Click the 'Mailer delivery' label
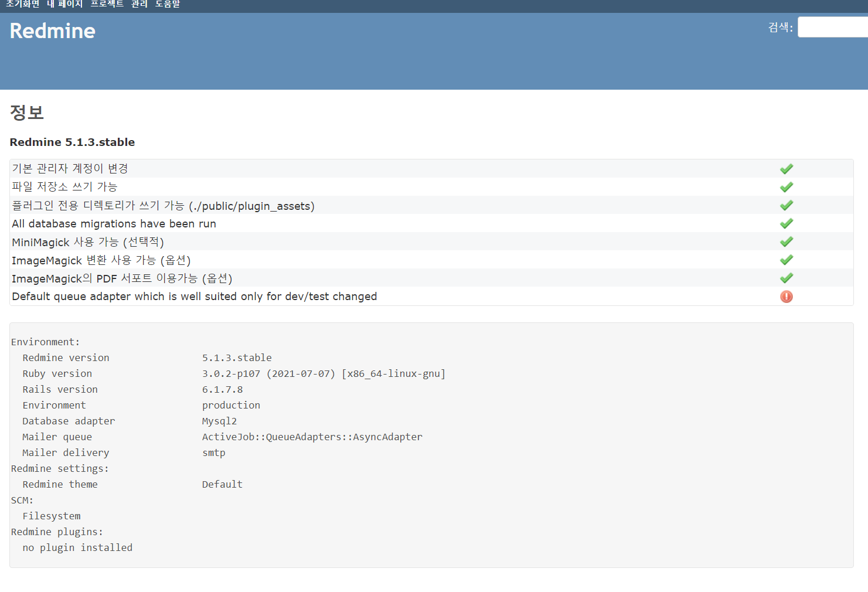 pos(66,453)
